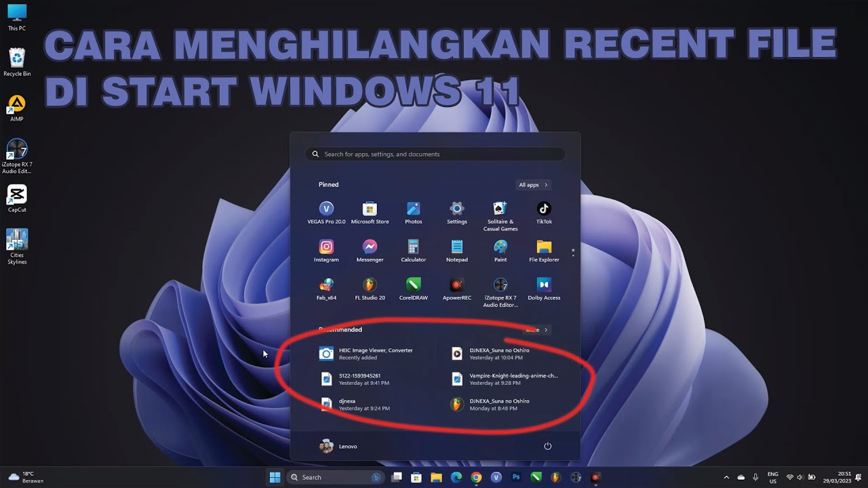Open Photoshop from the taskbar
Screen dimensions: 868x488
click(x=516, y=477)
